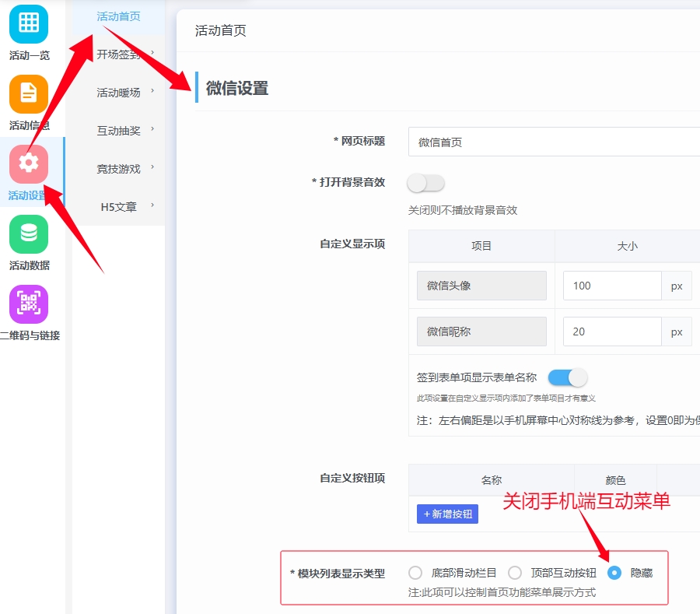The width and height of the screenshot is (700, 614).
Task: Edit the 微信头像 size field
Action: tap(612, 286)
